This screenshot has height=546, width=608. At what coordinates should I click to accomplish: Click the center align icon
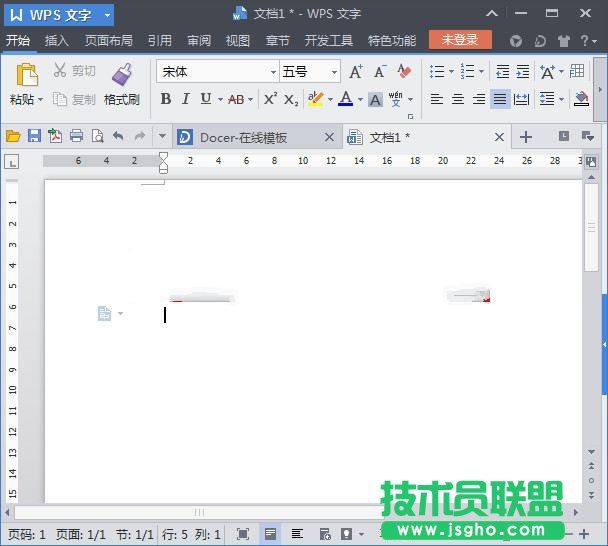point(458,99)
